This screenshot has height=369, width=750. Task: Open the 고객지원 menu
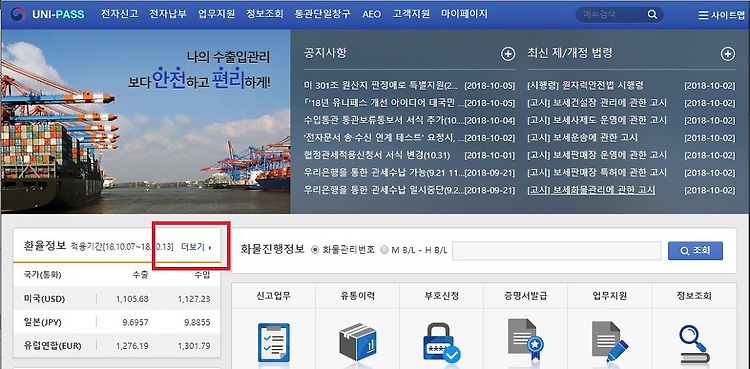click(x=411, y=14)
